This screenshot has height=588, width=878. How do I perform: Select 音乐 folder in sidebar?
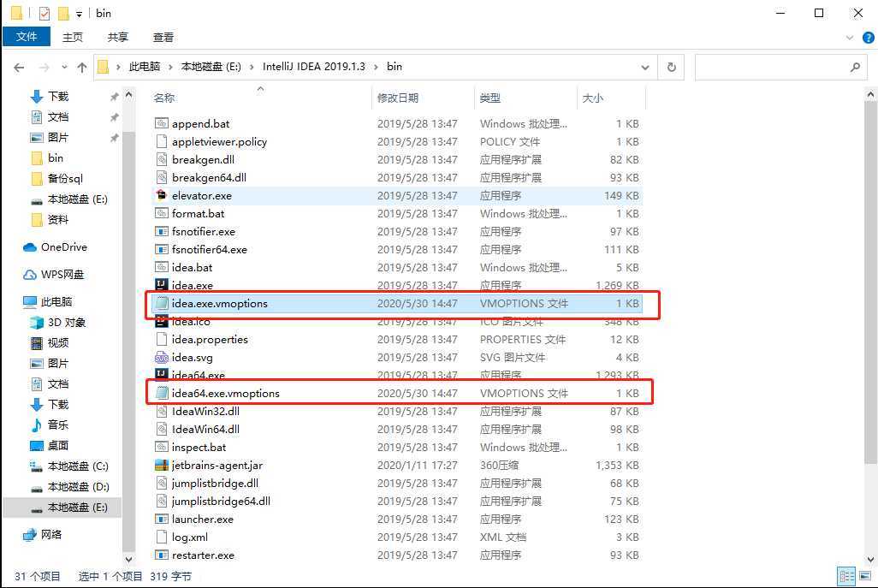50,425
